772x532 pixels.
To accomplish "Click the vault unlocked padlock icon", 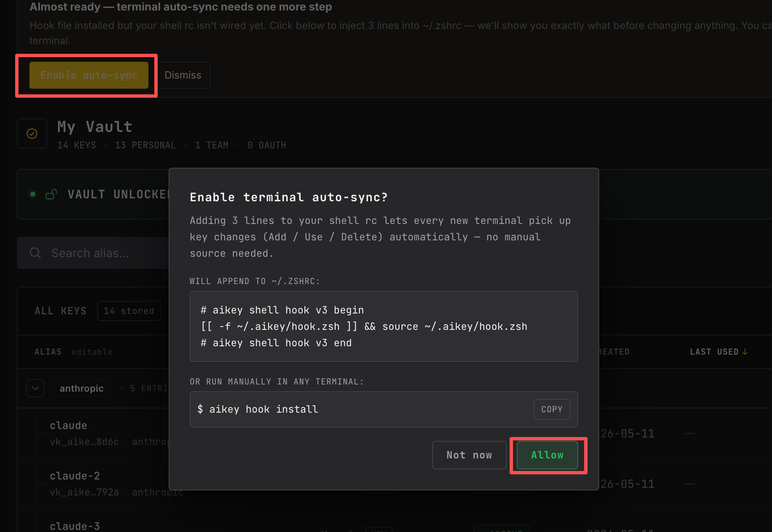I will [x=51, y=194].
